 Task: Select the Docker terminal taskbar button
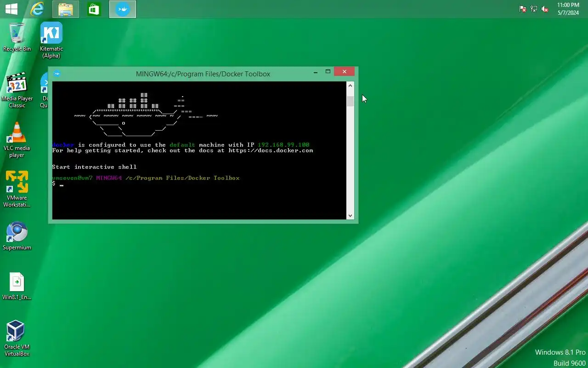[123, 9]
